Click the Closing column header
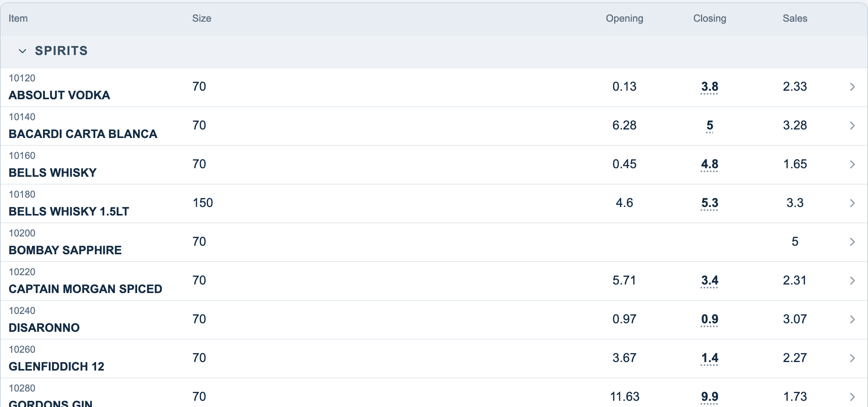Image resolution: width=868 pixels, height=407 pixels. click(x=710, y=18)
